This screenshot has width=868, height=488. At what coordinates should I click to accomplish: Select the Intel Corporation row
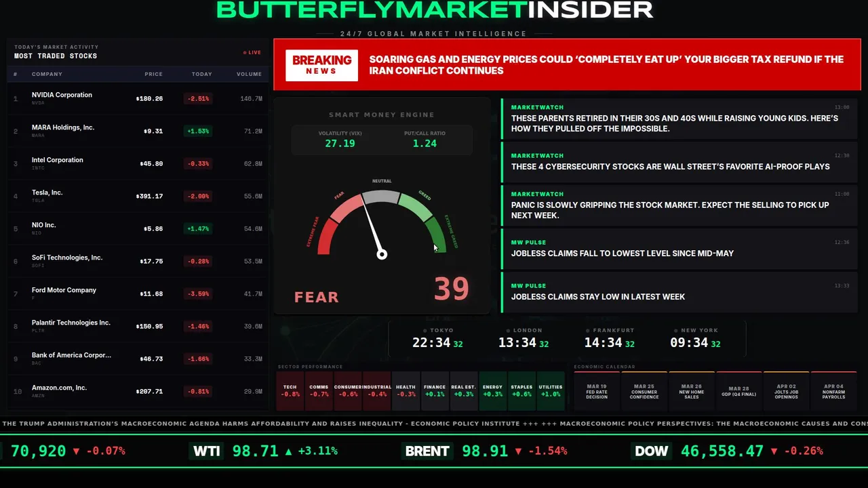pyautogui.click(x=138, y=163)
